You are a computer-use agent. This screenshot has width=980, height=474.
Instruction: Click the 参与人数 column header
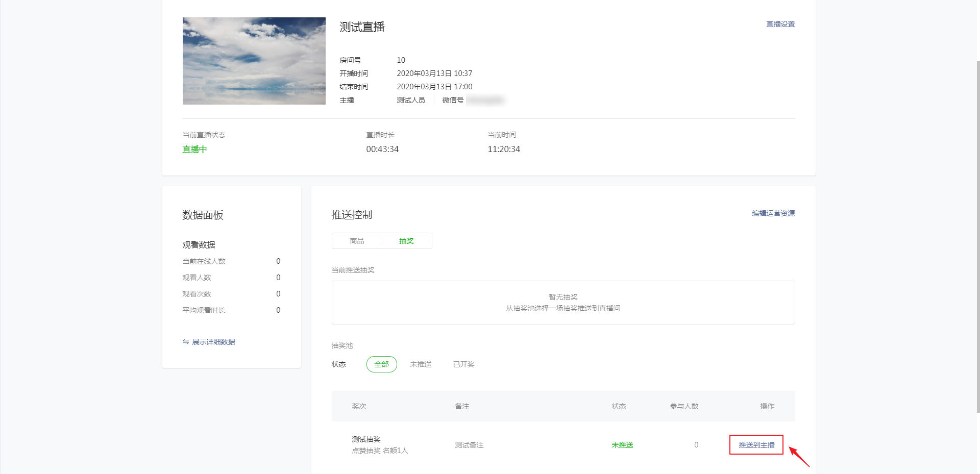[x=684, y=406]
